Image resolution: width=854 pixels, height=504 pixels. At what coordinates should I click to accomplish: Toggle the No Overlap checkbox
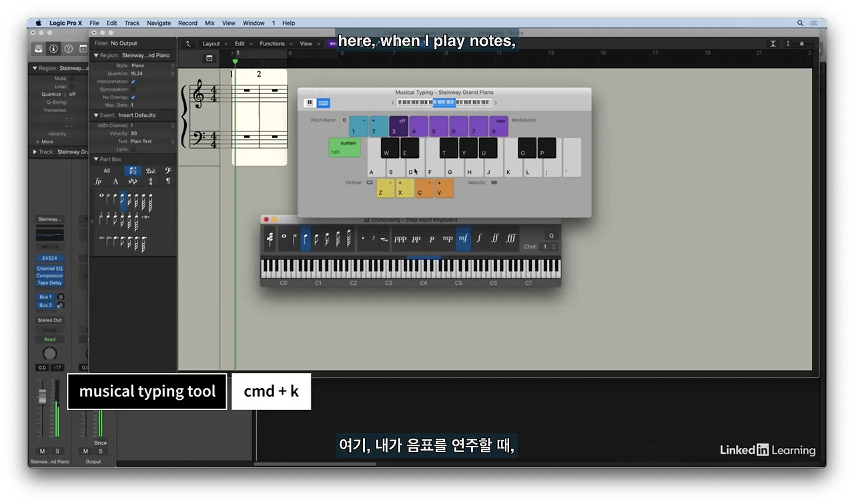click(x=133, y=97)
